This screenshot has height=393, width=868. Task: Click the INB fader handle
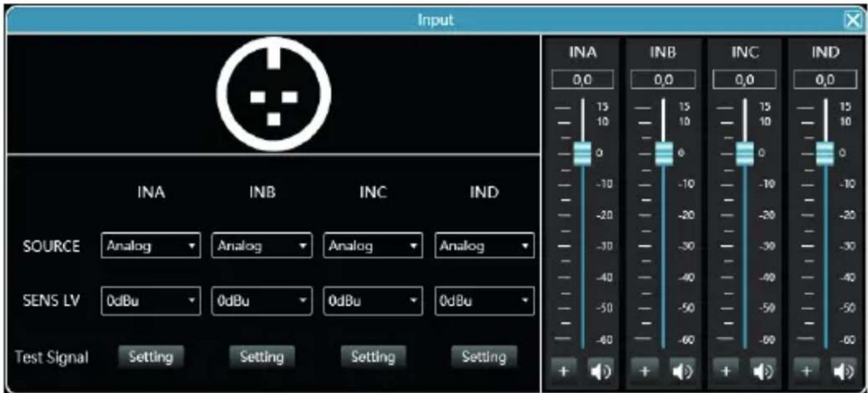tap(664, 154)
